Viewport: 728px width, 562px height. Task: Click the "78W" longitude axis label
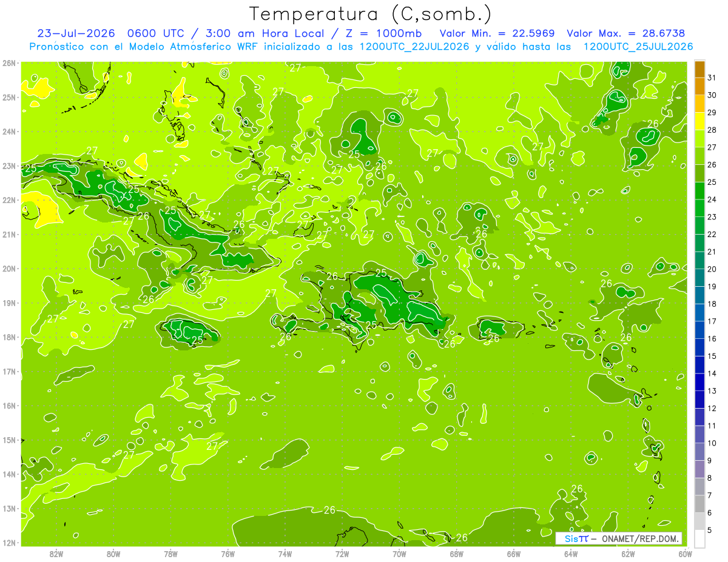coord(170,553)
